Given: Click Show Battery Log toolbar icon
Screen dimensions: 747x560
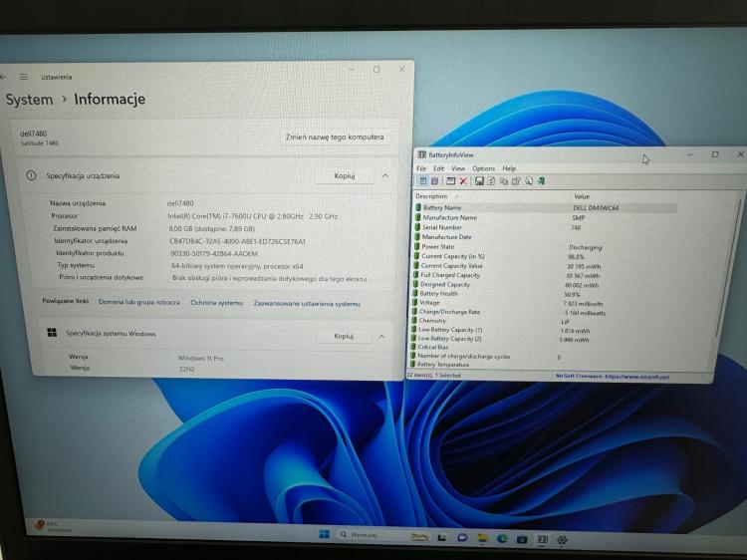Looking at the screenshot, I should pos(434,181).
